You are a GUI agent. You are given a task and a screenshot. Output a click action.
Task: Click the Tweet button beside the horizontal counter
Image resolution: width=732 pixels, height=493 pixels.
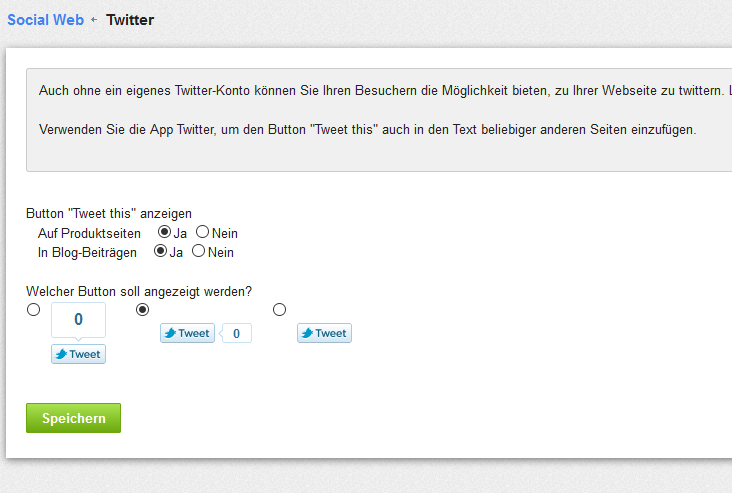click(187, 333)
